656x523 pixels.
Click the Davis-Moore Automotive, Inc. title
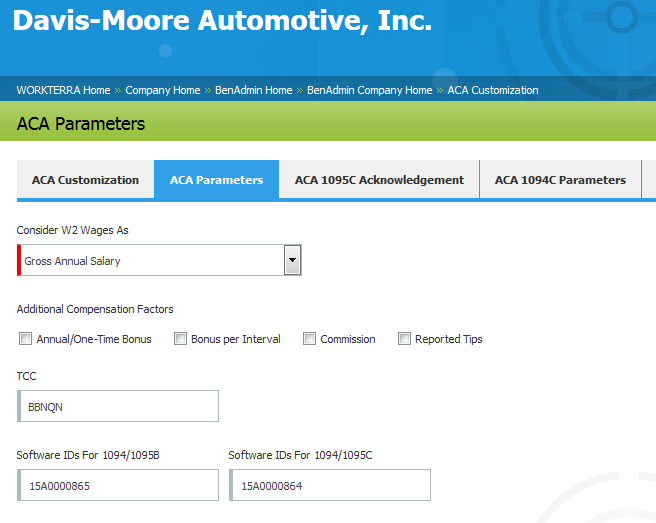point(222,21)
